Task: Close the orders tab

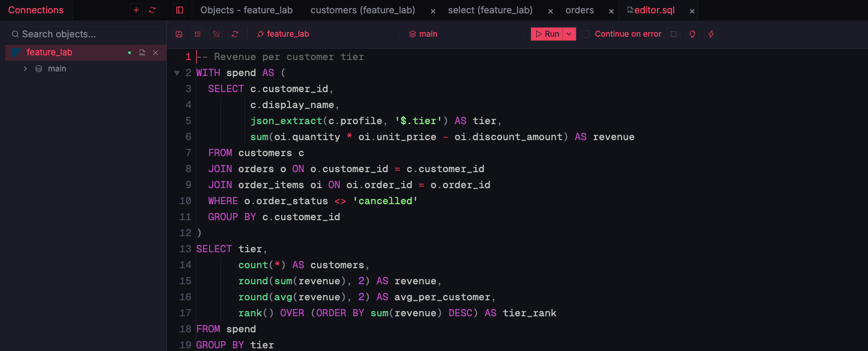Action: click(x=611, y=11)
